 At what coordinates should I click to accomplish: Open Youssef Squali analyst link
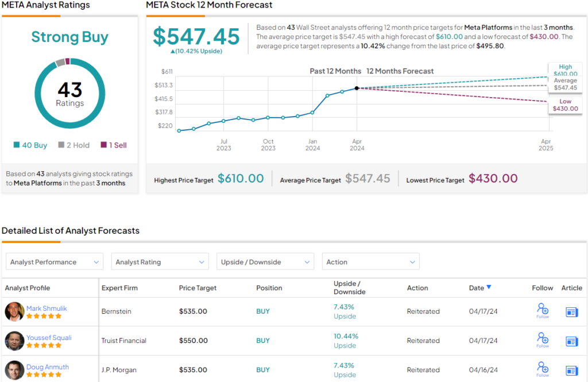click(x=49, y=337)
